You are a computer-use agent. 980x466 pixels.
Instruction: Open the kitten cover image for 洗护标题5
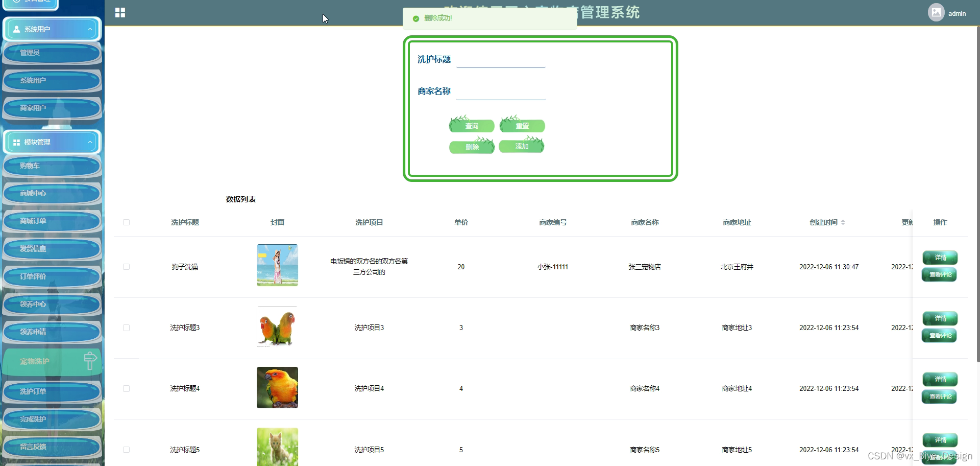point(277,447)
